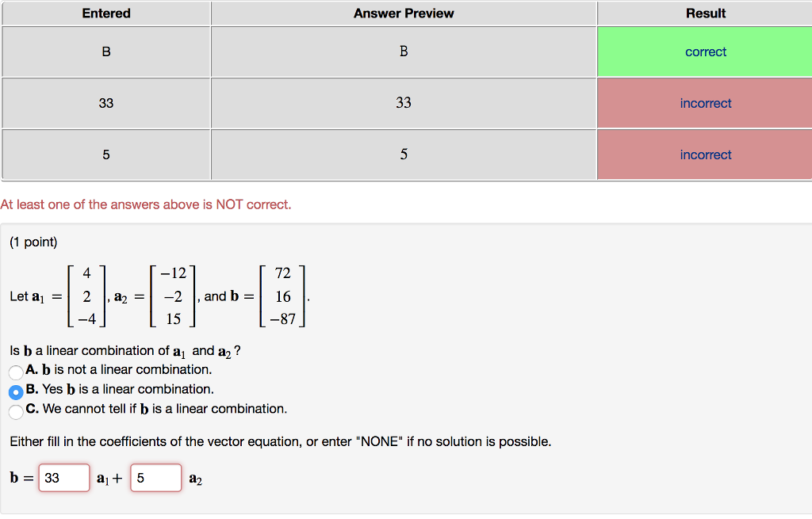Click the Entered column header
The width and height of the screenshot is (812, 519).
(x=105, y=13)
